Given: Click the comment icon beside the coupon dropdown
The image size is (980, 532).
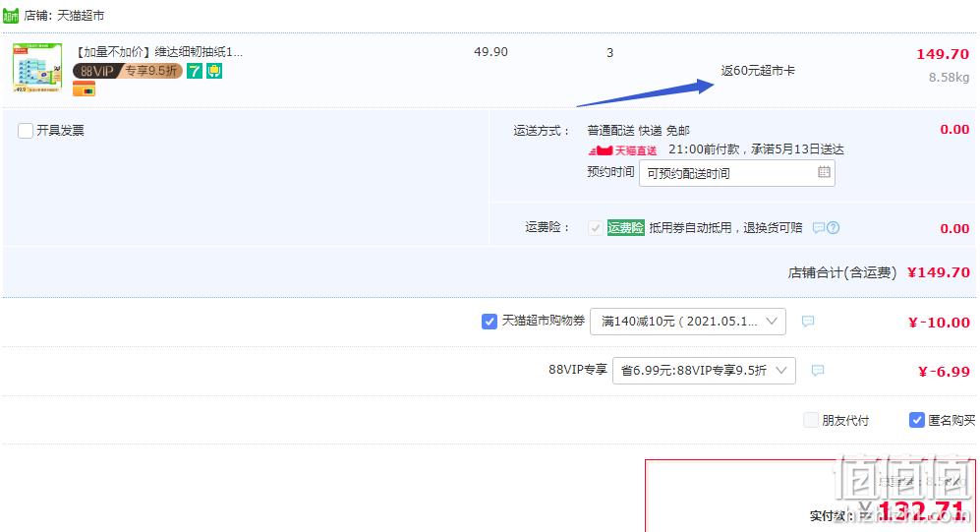Looking at the screenshot, I should click(808, 322).
